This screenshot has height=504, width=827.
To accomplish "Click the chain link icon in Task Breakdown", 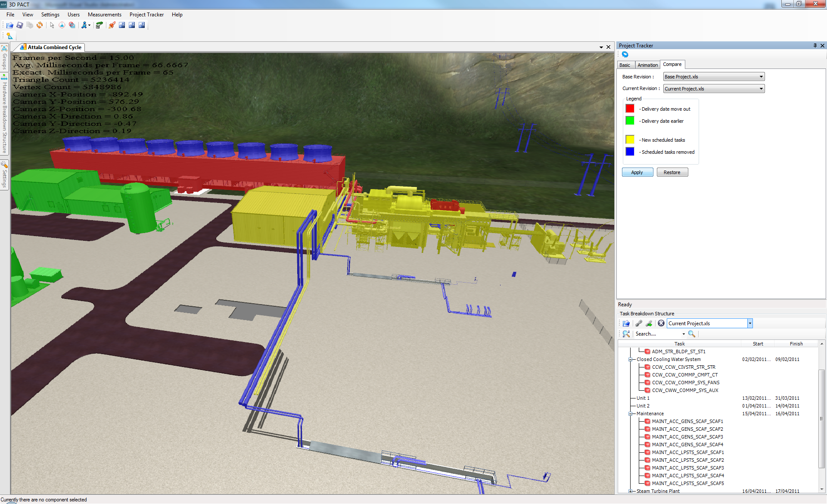I will coord(638,324).
